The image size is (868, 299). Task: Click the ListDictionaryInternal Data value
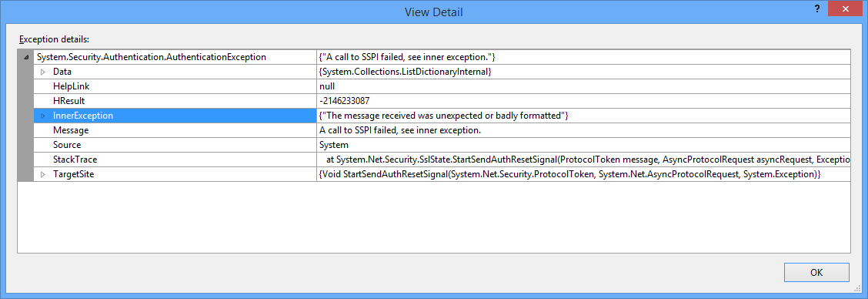406,72
